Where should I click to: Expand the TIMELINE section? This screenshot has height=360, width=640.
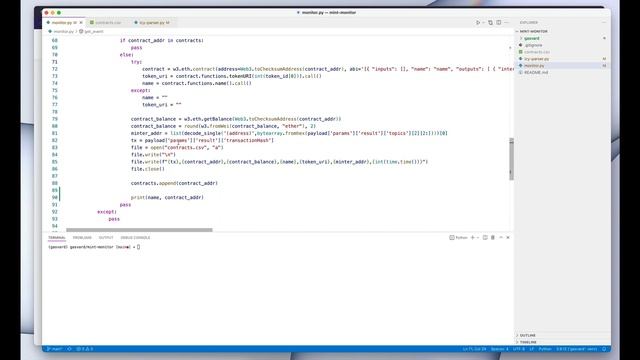527,342
